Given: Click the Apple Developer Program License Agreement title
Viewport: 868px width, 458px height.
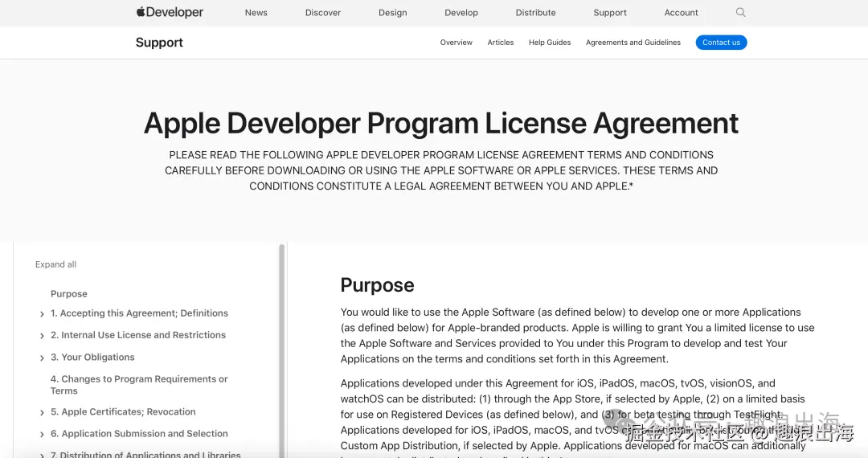Looking at the screenshot, I should pos(441,123).
